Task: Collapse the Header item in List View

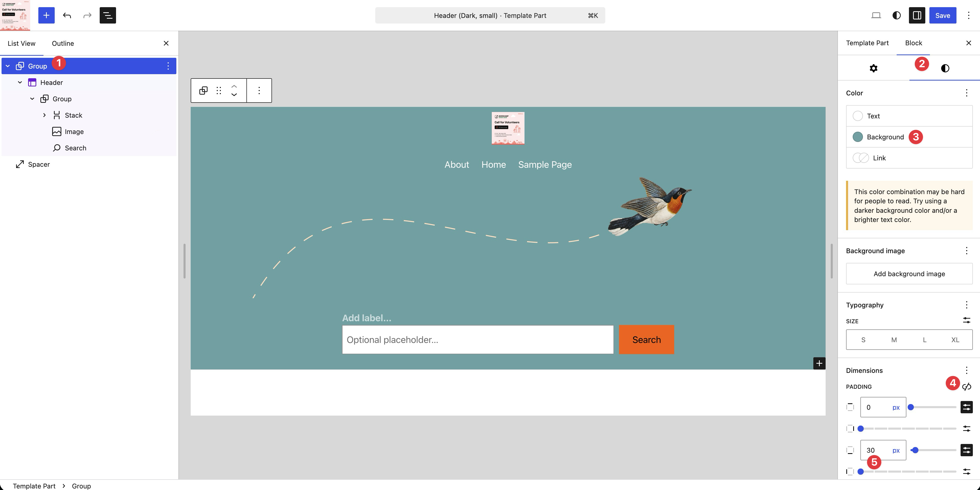Action: [20, 83]
